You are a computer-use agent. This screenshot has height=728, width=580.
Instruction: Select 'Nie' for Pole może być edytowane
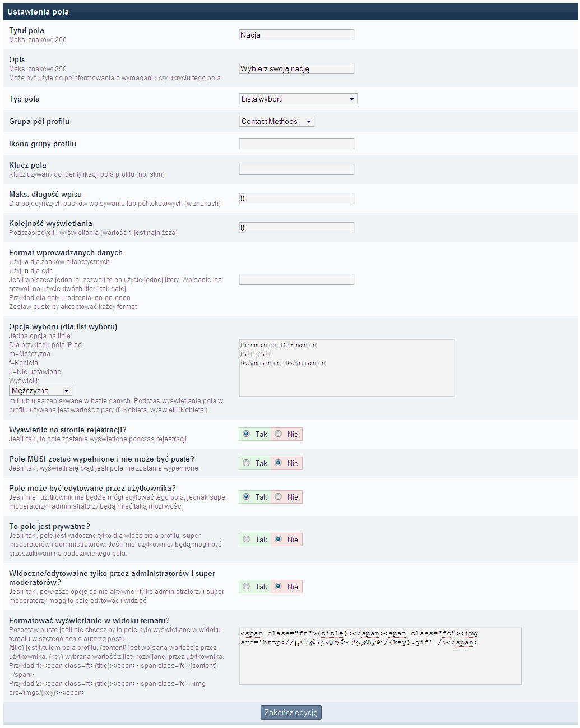pos(279,497)
